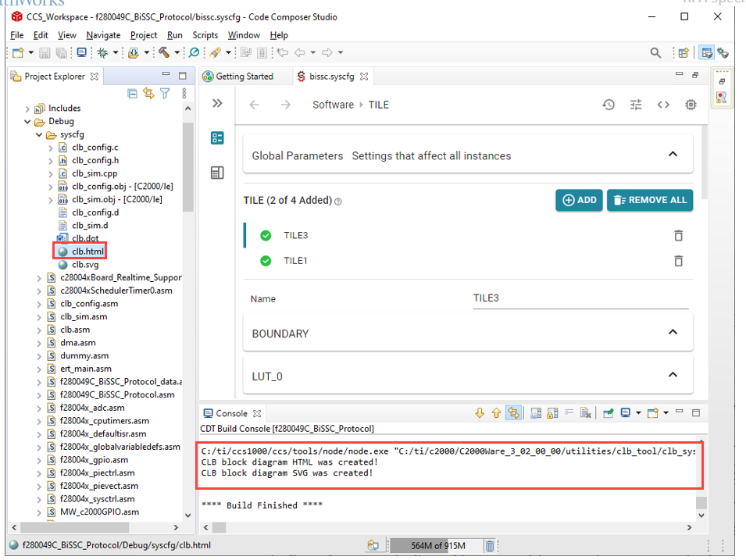746x560 pixels.
Task: Show generated files code icon
Action: click(663, 105)
